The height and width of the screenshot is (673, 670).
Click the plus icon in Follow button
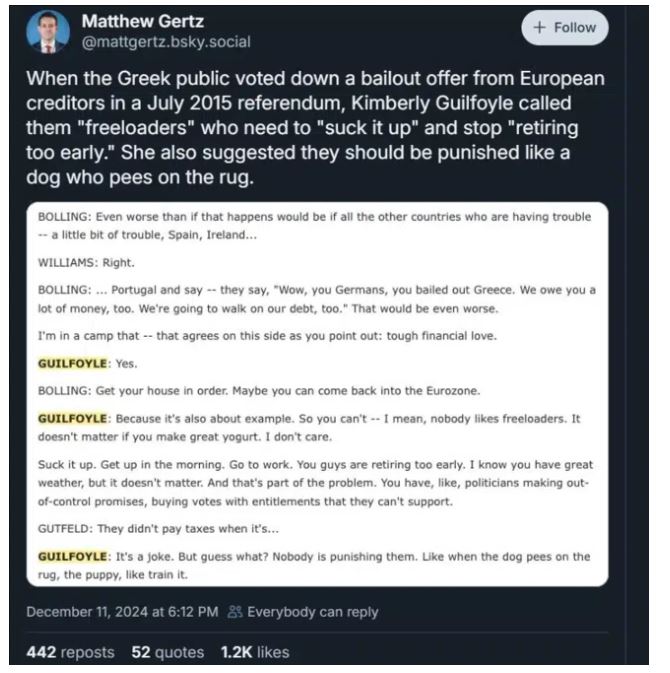pos(540,28)
